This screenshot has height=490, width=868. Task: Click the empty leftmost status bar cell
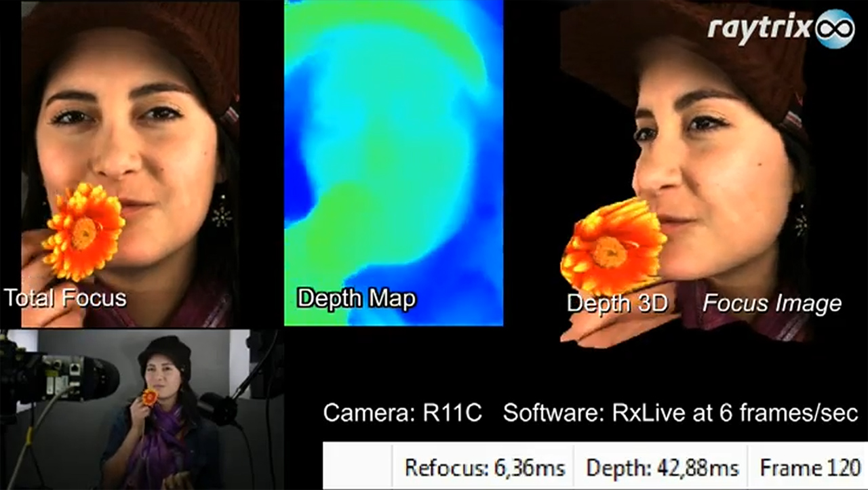pyautogui.click(x=357, y=468)
